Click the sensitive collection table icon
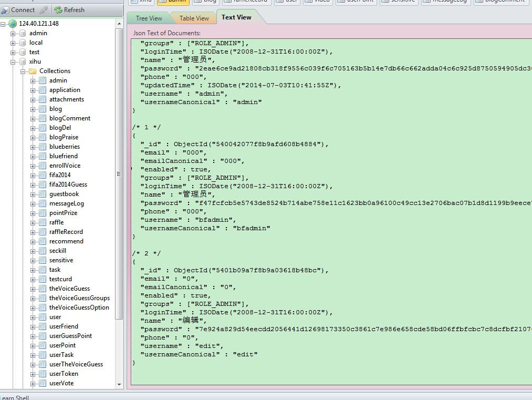 point(43,260)
